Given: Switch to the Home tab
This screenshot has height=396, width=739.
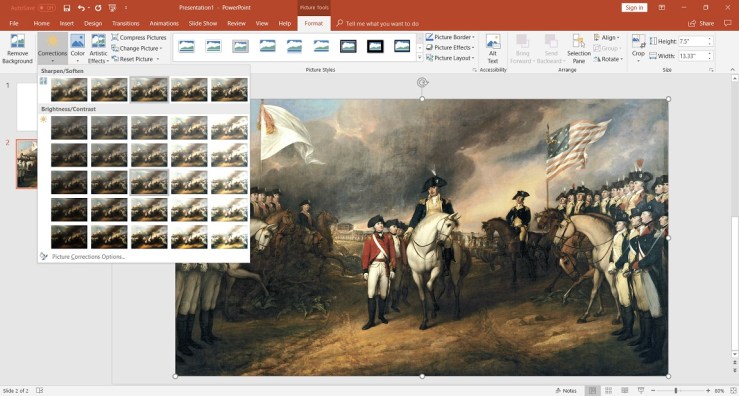Looking at the screenshot, I should pos(41,23).
